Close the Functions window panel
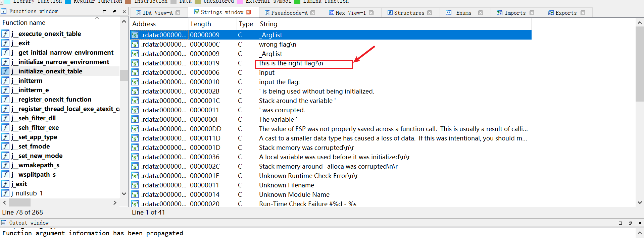 [124, 11]
